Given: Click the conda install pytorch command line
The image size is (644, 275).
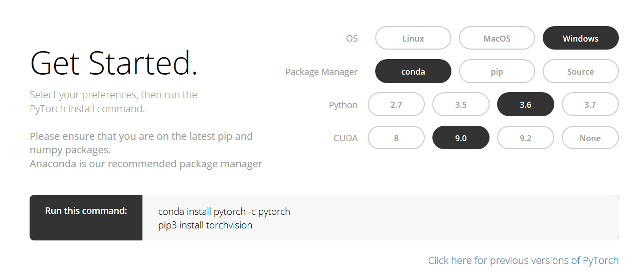Looking at the screenshot, I should point(224,211).
